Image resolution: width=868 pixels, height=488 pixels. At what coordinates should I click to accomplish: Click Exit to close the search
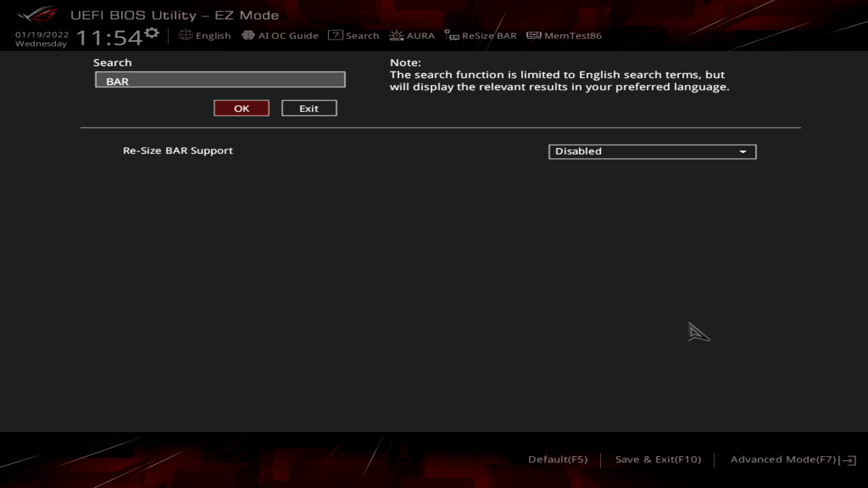pos(309,108)
